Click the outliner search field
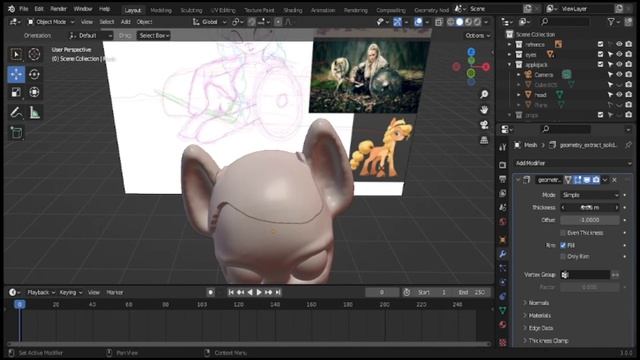 click(x=564, y=22)
